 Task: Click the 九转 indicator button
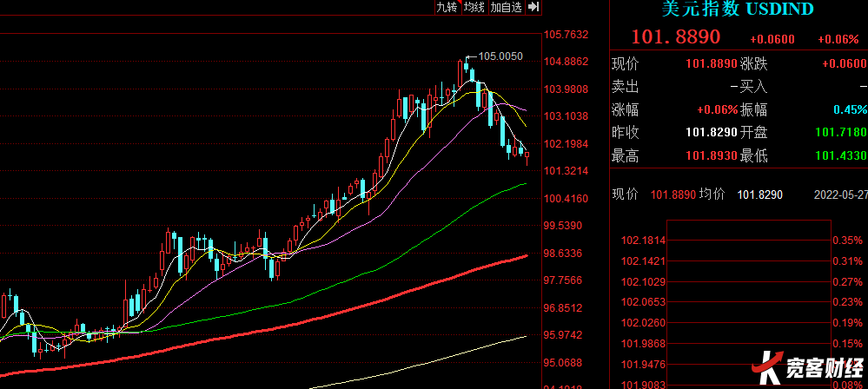pos(447,7)
